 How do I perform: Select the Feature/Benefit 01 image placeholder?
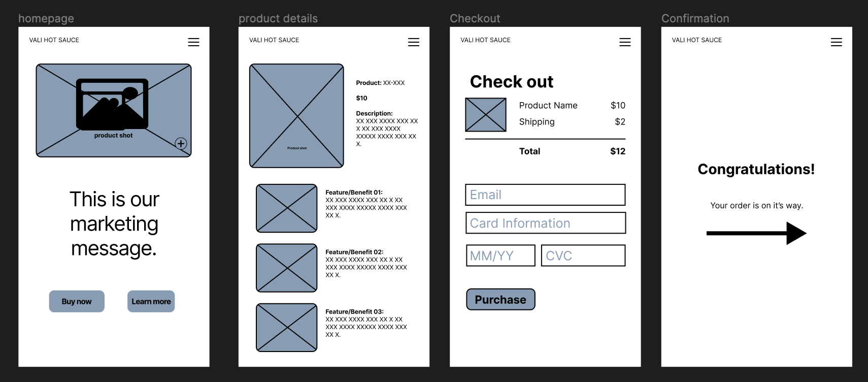(x=287, y=208)
